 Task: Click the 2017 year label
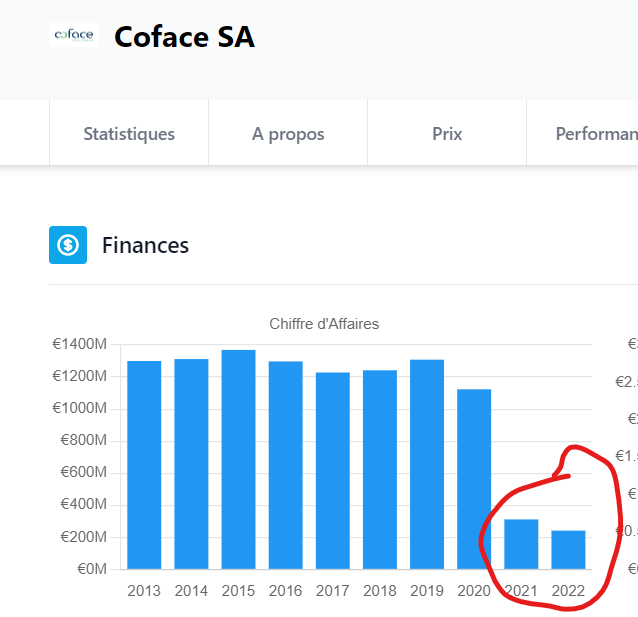click(333, 591)
